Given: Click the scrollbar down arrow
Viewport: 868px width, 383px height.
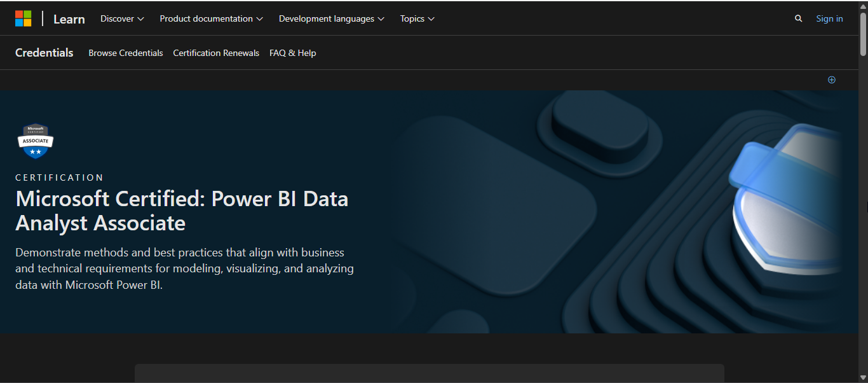Looking at the screenshot, I should click(863, 378).
